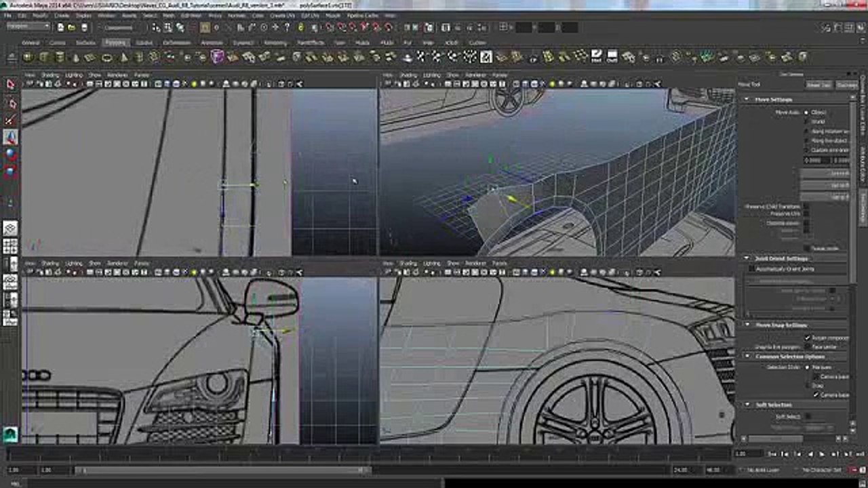This screenshot has width=868, height=488.
Task: Enable the Soft Select checkbox
Action: [807, 416]
